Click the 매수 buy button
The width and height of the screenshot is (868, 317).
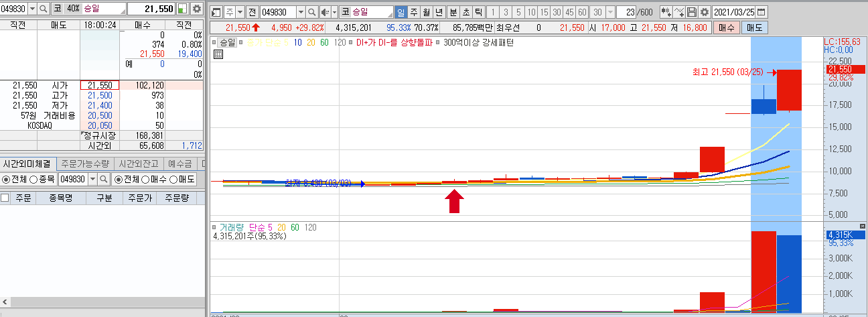[x=726, y=27]
